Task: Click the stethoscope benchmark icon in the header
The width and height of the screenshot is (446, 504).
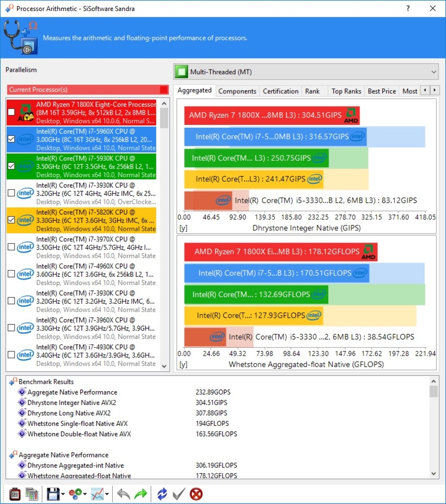Action: pyautogui.click(x=21, y=37)
